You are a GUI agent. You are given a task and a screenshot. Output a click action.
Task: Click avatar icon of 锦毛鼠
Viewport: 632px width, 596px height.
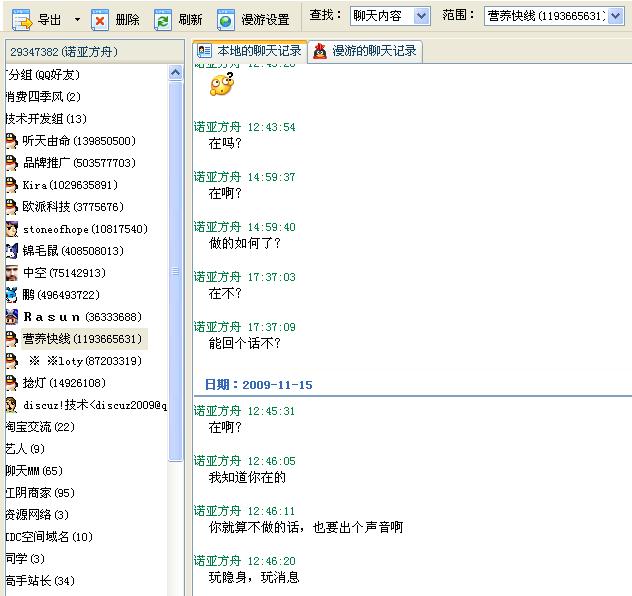click(12, 251)
